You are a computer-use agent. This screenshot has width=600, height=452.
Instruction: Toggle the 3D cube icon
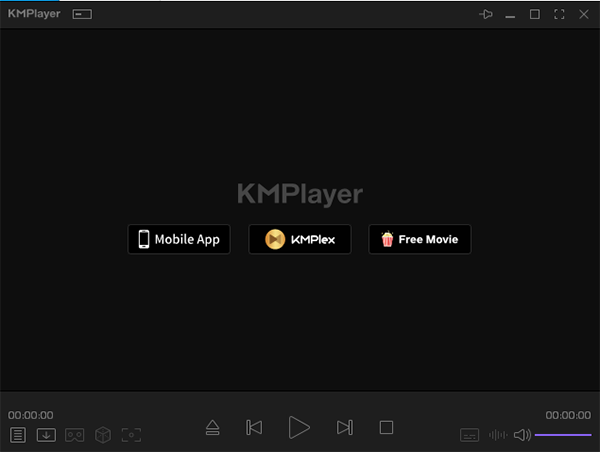[x=102, y=435]
